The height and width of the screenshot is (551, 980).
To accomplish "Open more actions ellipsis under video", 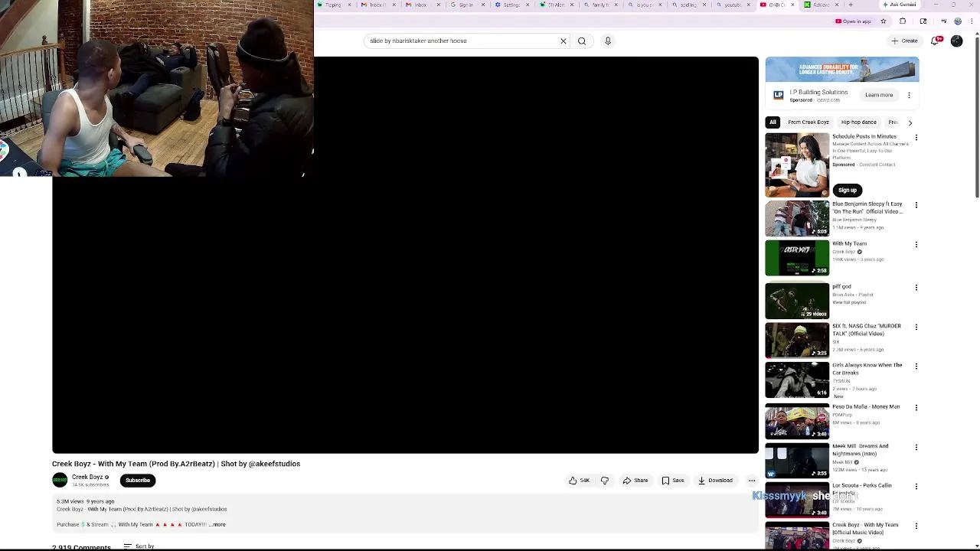I will (752, 481).
